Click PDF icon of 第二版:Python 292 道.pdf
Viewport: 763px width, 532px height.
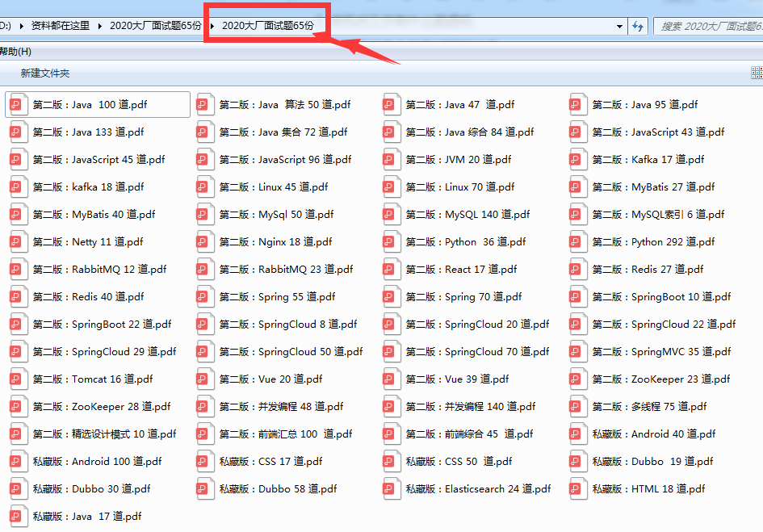coord(577,242)
